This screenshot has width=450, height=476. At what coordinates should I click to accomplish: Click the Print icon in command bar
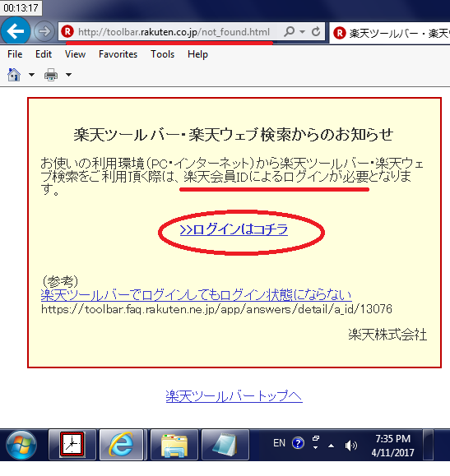(51, 74)
